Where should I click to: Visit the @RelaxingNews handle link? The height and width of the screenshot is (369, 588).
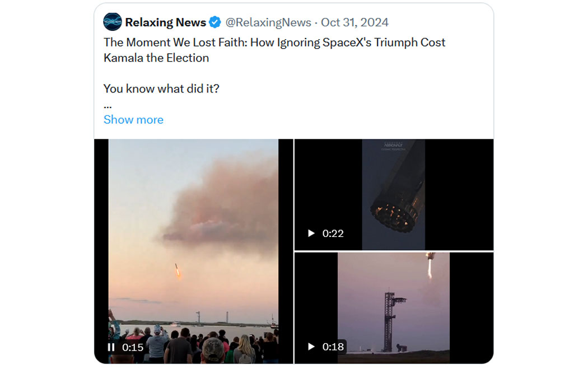tap(268, 22)
